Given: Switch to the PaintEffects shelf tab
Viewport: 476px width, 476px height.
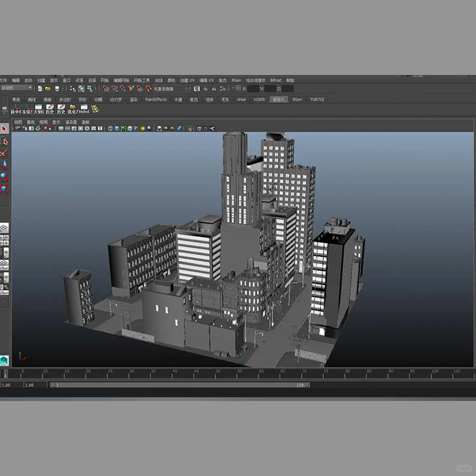Looking at the screenshot, I should (x=156, y=100).
